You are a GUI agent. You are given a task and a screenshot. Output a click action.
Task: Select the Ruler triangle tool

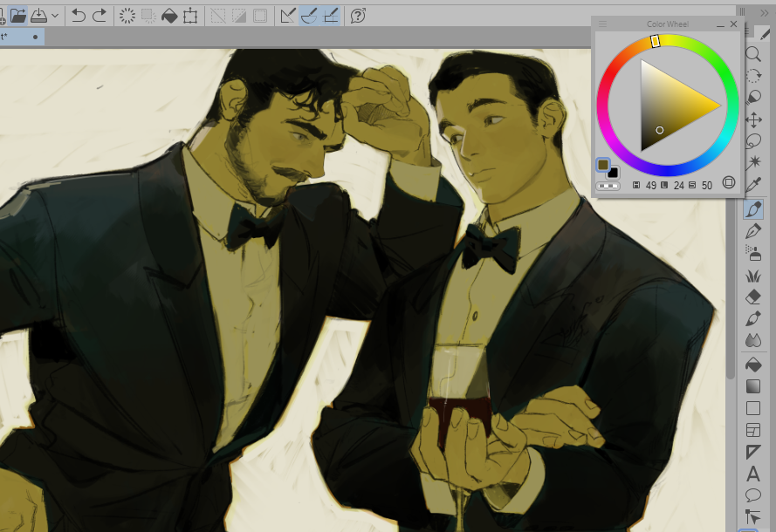click(x=753, y=452)
